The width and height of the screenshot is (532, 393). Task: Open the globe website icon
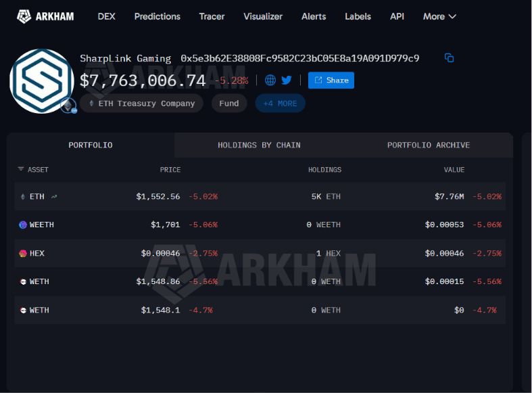click(x=270, y=80)
